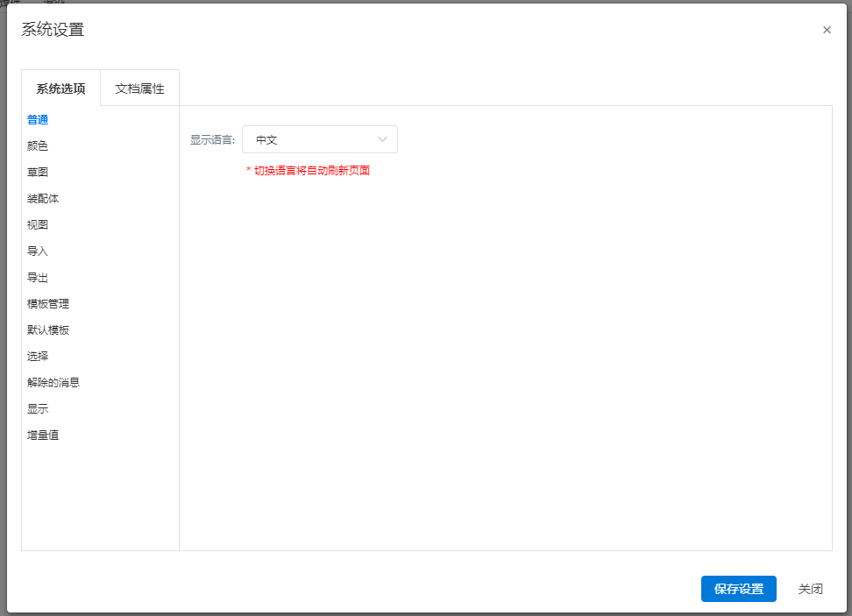Open 增量值 settings

[43, 435]
